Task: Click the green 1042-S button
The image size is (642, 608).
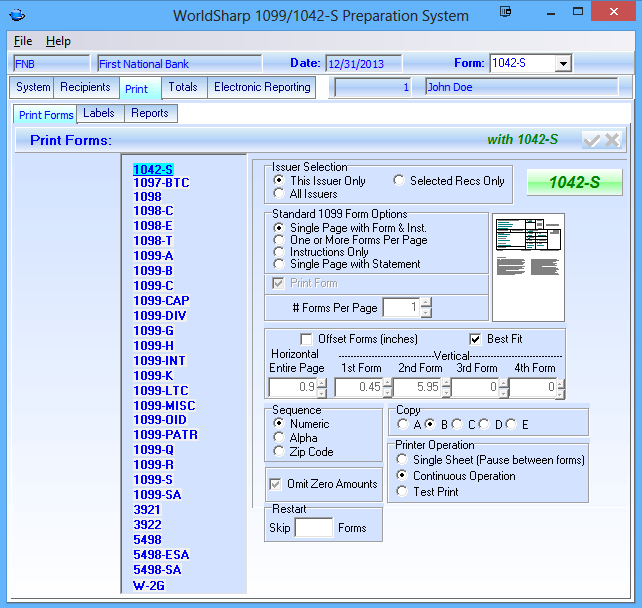Action: pyautogui.click(x=574, y=182)
